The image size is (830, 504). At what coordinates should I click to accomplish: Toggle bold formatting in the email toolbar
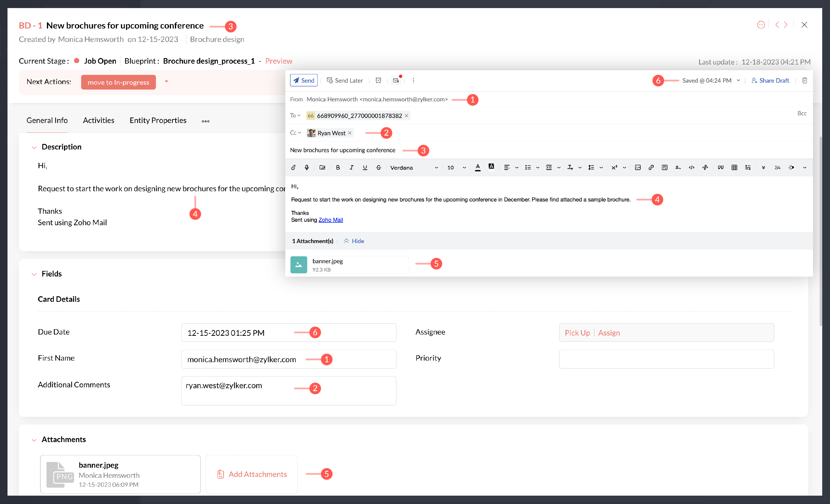pyautogui.click(x=338, y=167)
